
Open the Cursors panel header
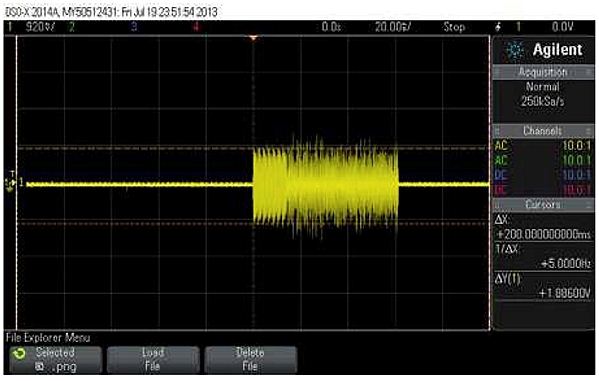[543, 204]
